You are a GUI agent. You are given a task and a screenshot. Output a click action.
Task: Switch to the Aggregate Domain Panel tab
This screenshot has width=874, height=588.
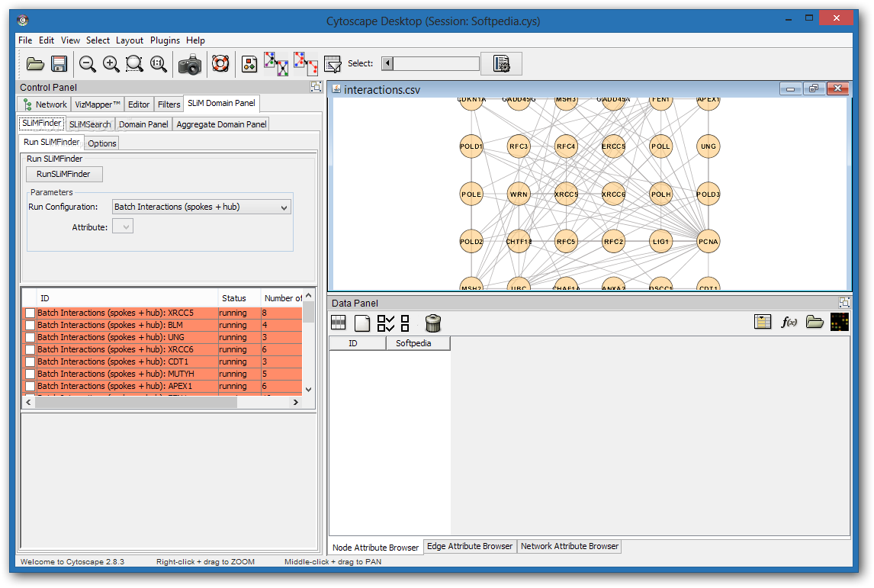pos(221,124)
